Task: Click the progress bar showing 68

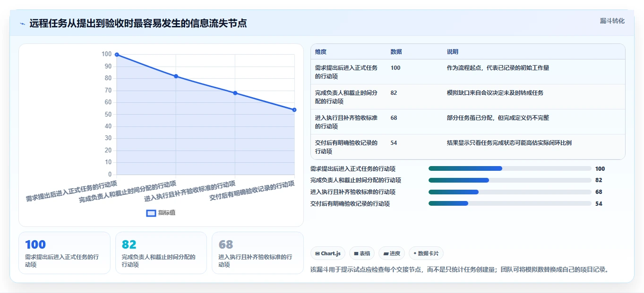Action: (x=510, y=192)
